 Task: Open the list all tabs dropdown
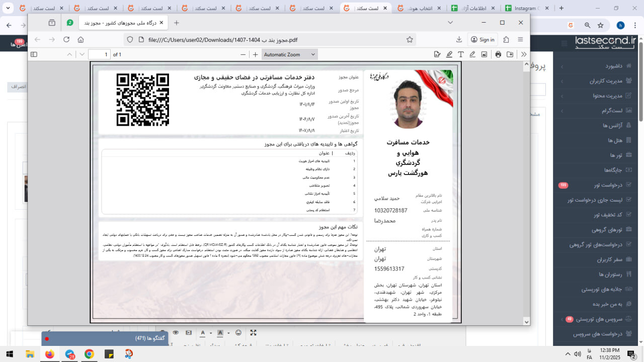[450, 23]
